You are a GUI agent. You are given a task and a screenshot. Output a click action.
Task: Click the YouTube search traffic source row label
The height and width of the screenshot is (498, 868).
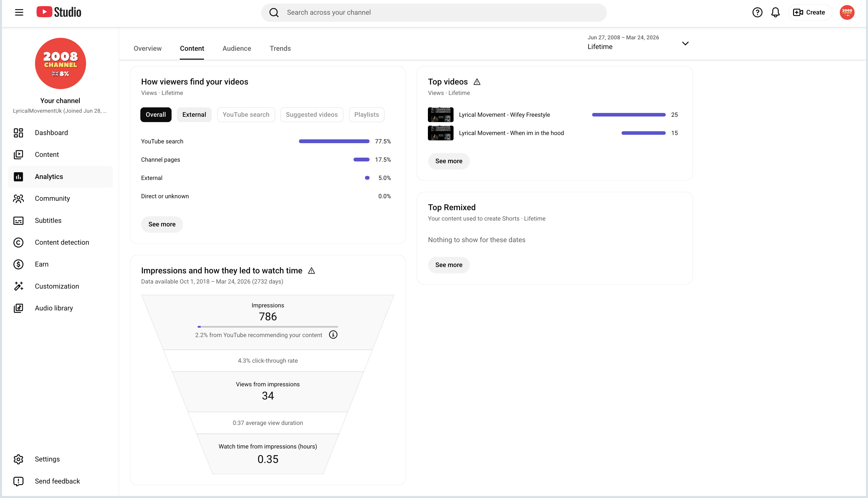click(x=162, y=142)
